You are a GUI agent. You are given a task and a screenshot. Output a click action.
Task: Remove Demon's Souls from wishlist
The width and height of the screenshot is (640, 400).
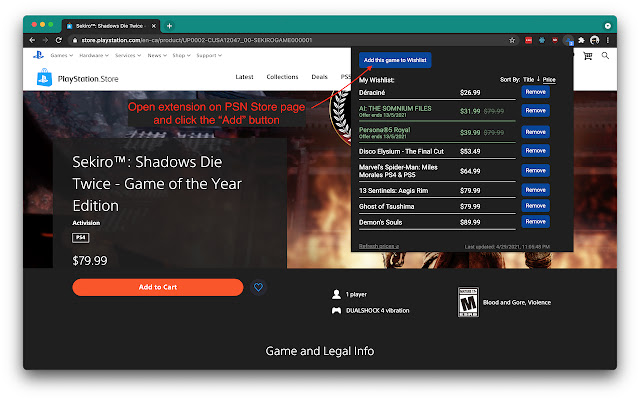536,222
